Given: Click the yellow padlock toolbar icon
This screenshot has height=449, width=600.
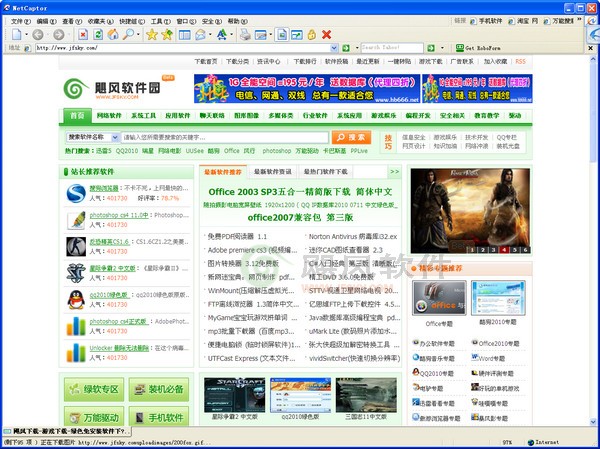Looking at the screenshot, I should (311, 35).
